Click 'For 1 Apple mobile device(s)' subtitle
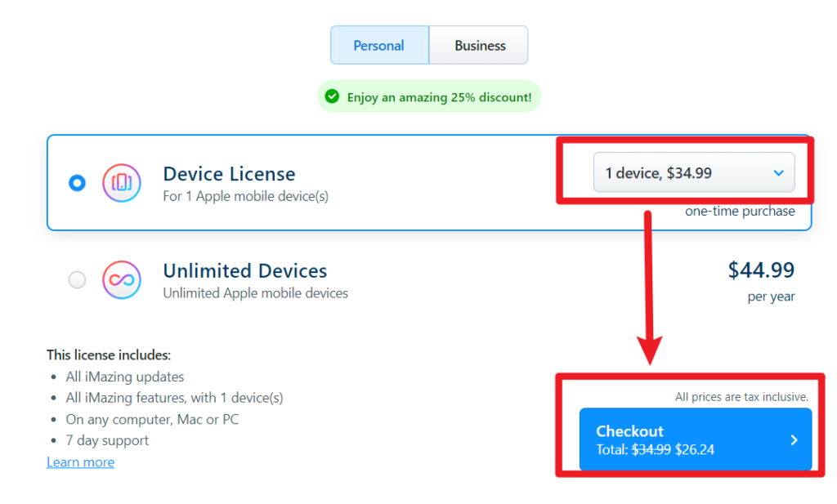 [245, 196]
